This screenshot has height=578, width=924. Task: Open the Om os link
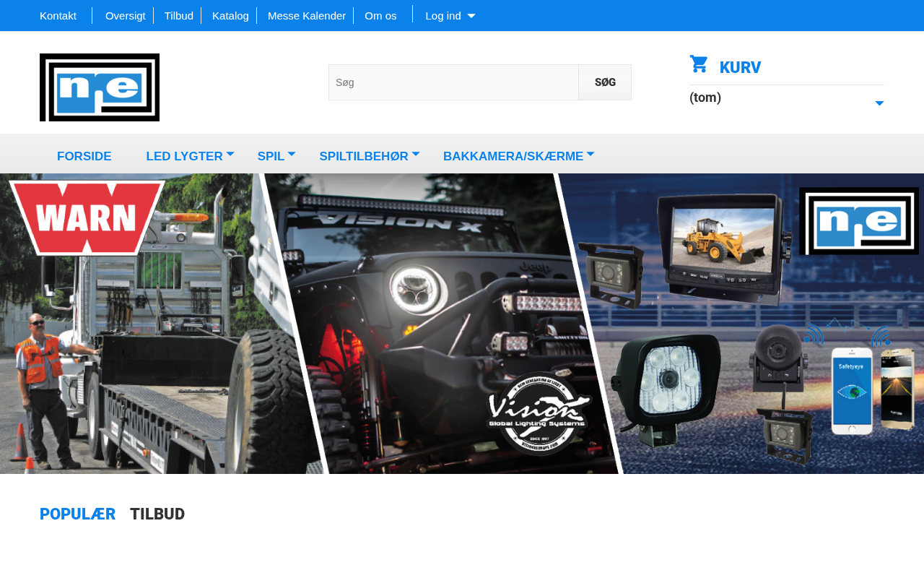pyautogui.click(x=380, y=16)
